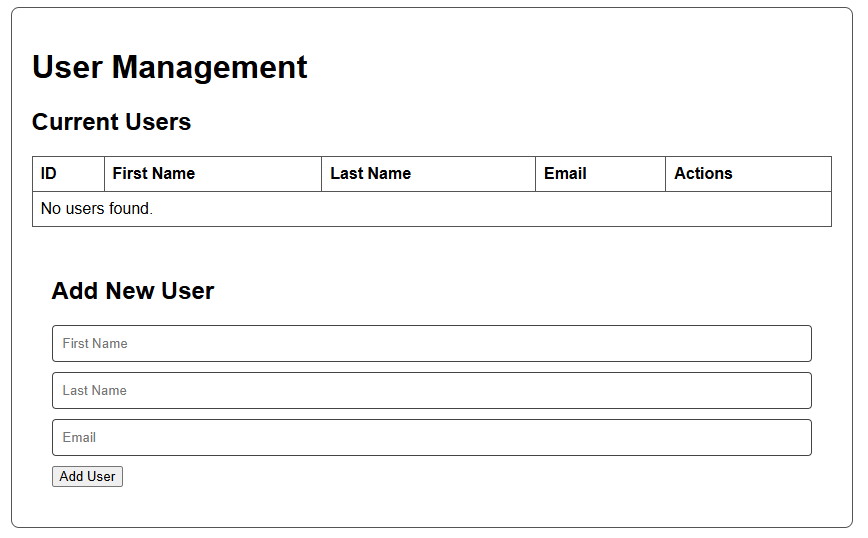Click the User Management page title
The image size is (868, 538).
click(170, 67)
